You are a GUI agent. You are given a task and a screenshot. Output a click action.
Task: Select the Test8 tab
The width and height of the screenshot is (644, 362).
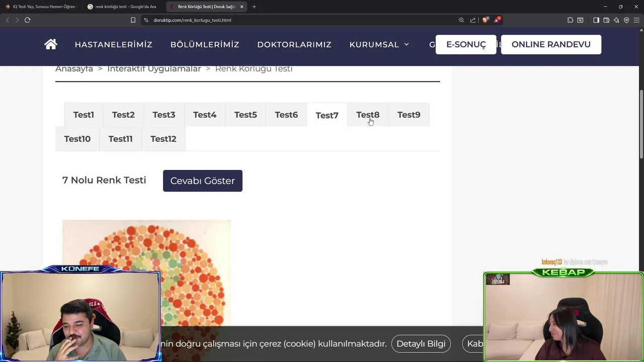point(368,115)
